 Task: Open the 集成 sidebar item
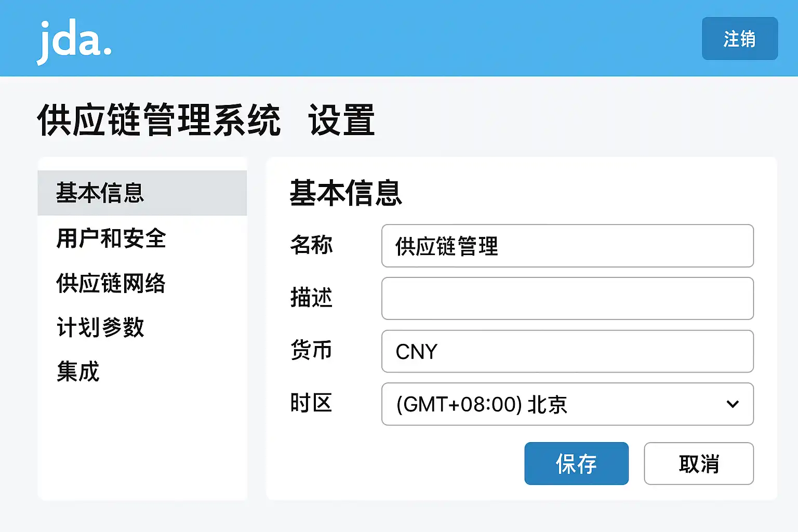coord(78,371)
